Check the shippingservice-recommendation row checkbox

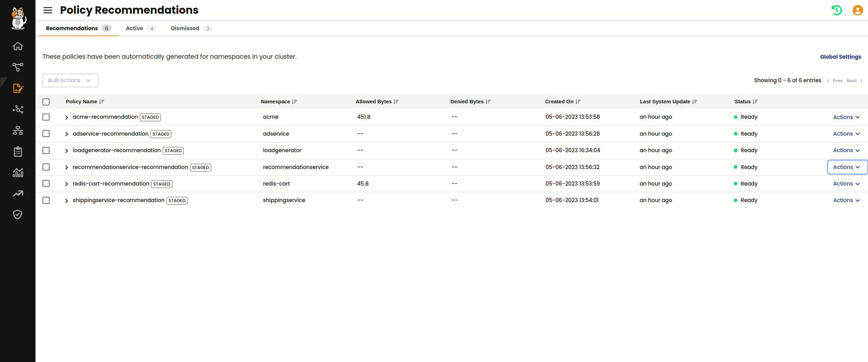point(46,200)
